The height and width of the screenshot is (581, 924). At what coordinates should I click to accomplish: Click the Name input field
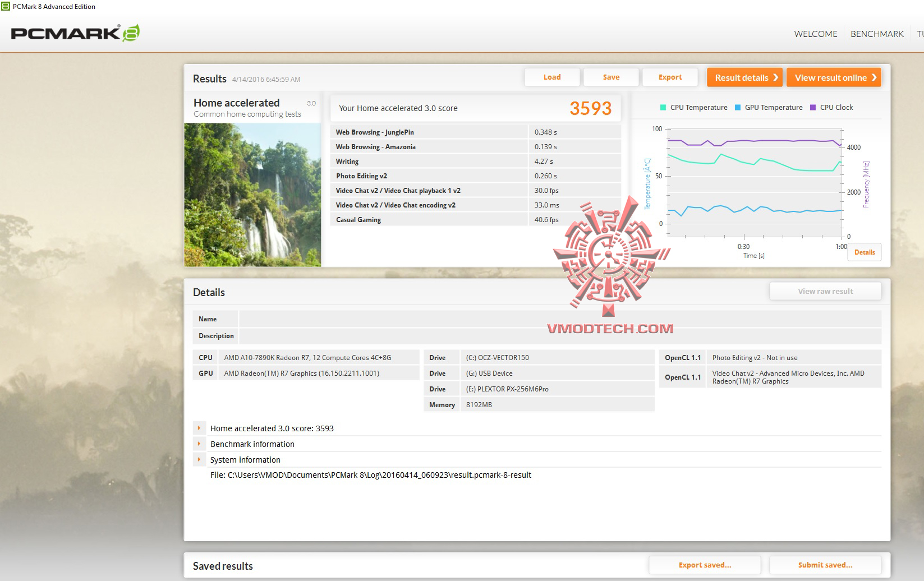click(560, 319)
